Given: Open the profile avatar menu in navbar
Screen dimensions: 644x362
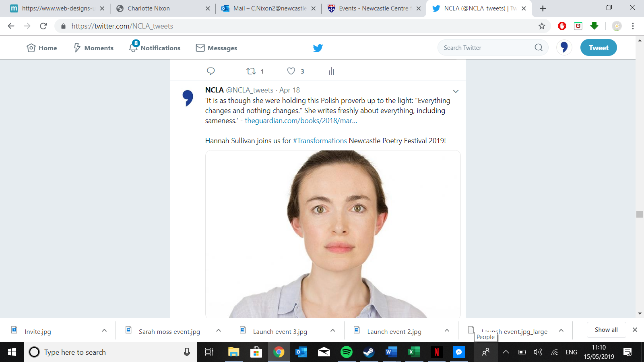Looking at the screenshot, I should [564, 47].
